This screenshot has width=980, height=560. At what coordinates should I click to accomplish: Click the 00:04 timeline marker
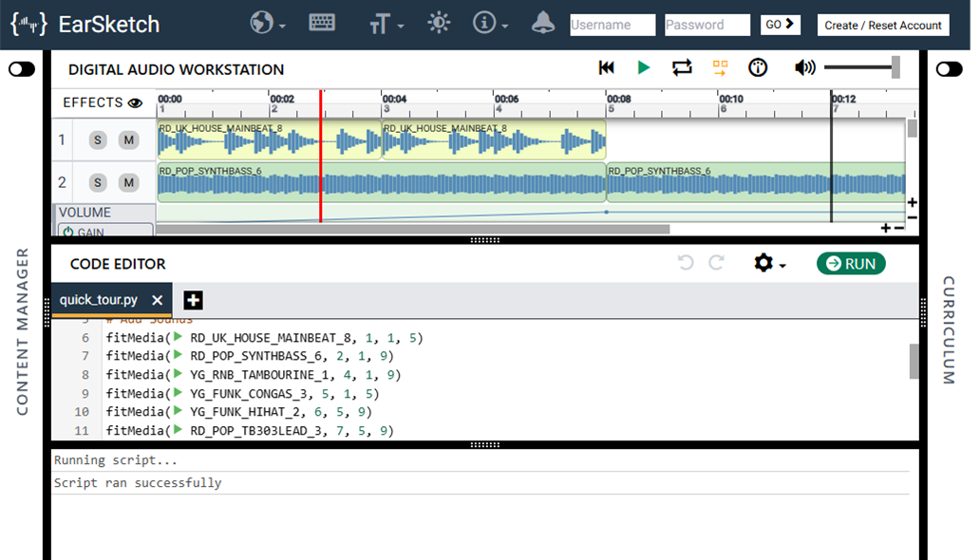[x=394, y=99]
